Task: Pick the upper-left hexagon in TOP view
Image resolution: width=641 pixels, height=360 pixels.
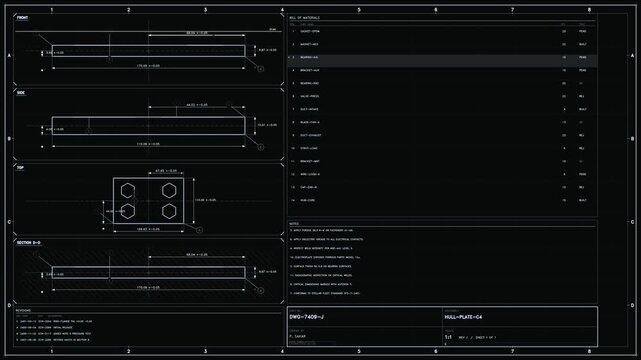Action: click(128, 190)
